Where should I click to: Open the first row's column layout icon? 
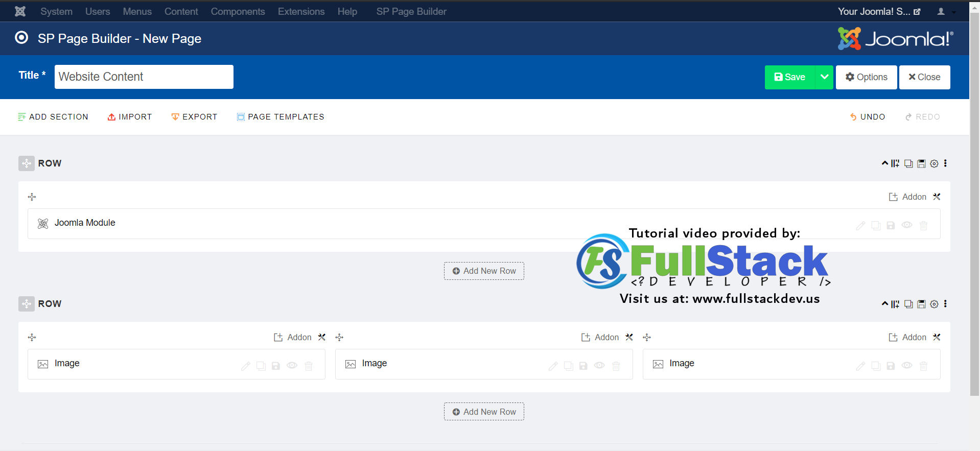pyautogui.click(x=895, y=163)
